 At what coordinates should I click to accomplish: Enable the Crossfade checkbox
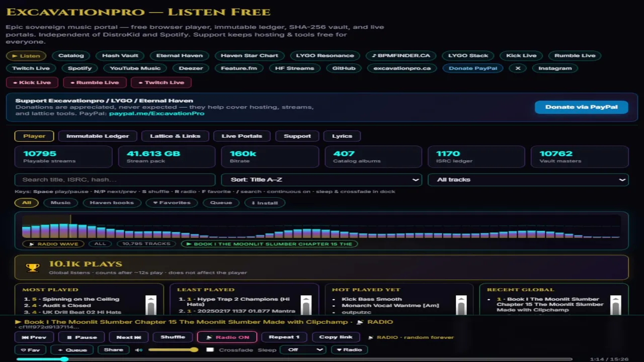[210, 350]
